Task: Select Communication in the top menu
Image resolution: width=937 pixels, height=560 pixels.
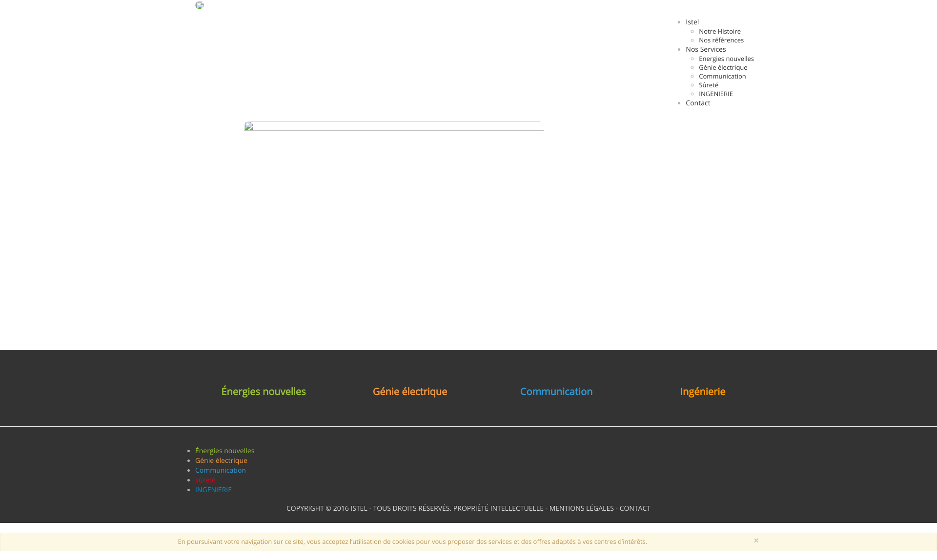Action: point(722,76)
